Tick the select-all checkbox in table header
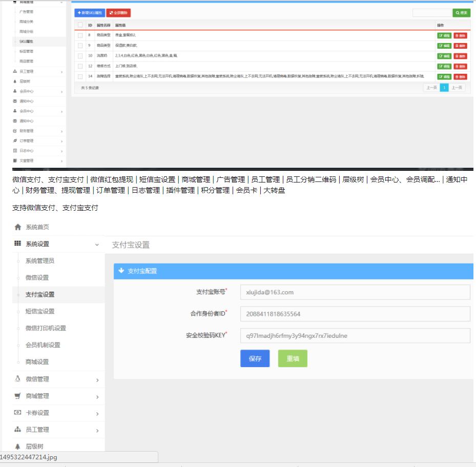 click(x=80, y=25)
